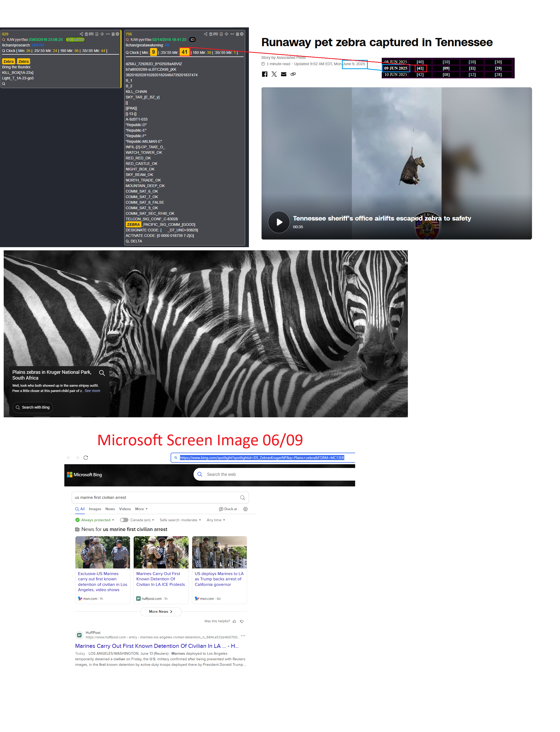
Task: Click the clipboard icon on post 756
Action: click(238, 34)
